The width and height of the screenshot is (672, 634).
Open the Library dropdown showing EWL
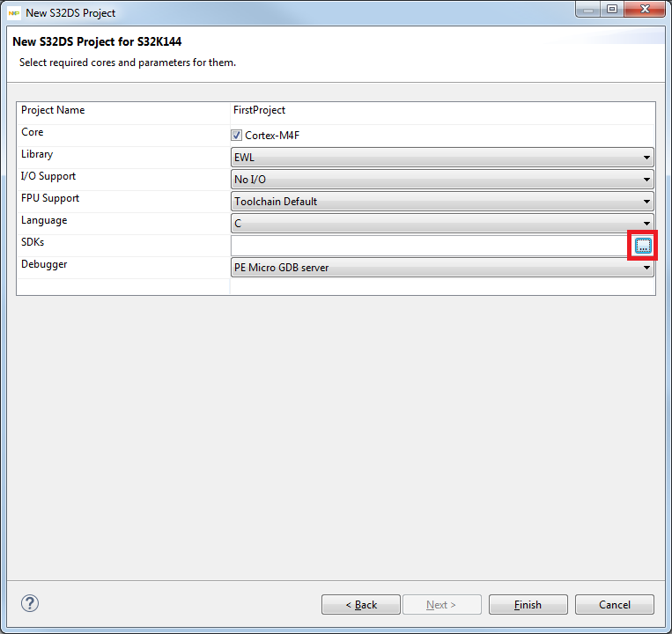442,158
